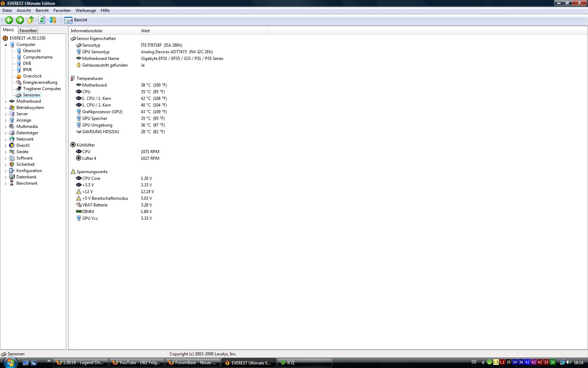Viewport: 588px width, 368px height.
Task: Open the Ansicht menu
Action: click(24, 11)
